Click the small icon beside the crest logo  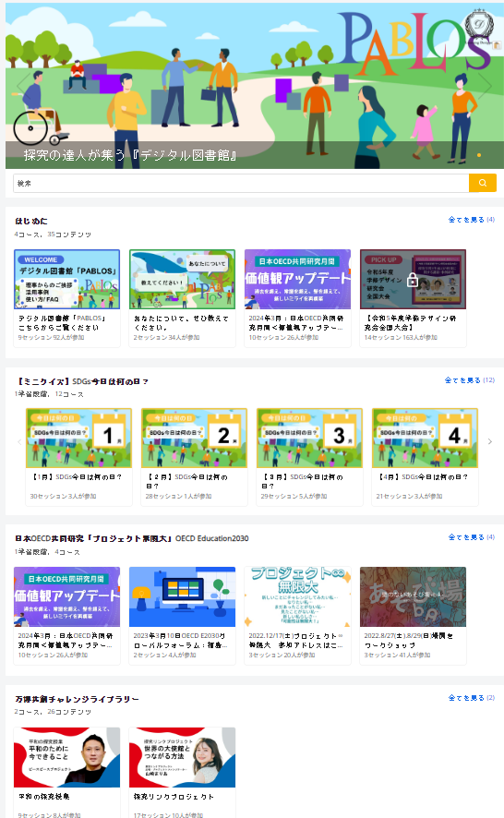[x=498, y=45]
